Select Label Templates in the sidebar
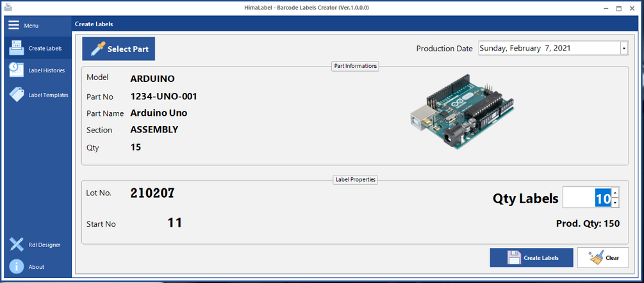Viewport: 644px width, 283px height. (38, 95)
